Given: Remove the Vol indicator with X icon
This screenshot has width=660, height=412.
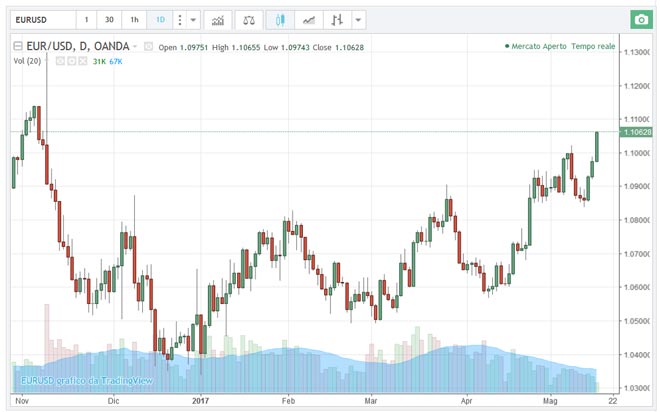Looking at the screenshot, I should click(x=84, y=61).
